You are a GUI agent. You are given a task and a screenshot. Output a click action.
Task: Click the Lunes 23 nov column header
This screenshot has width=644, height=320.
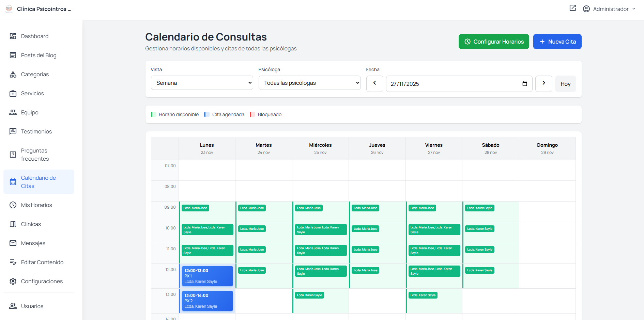(207, 148)
